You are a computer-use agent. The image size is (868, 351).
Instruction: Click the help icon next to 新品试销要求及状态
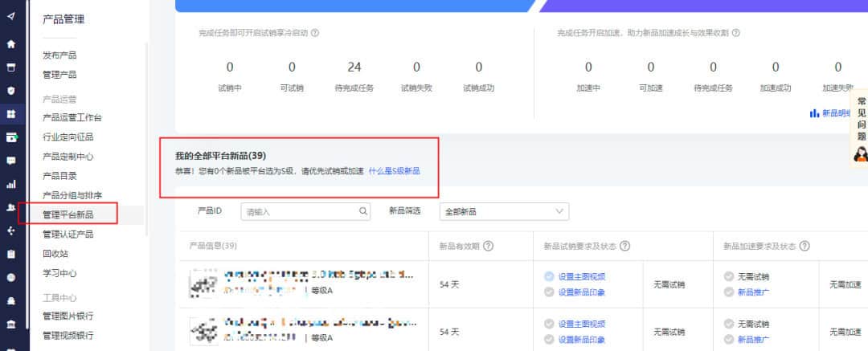point(625,246)
